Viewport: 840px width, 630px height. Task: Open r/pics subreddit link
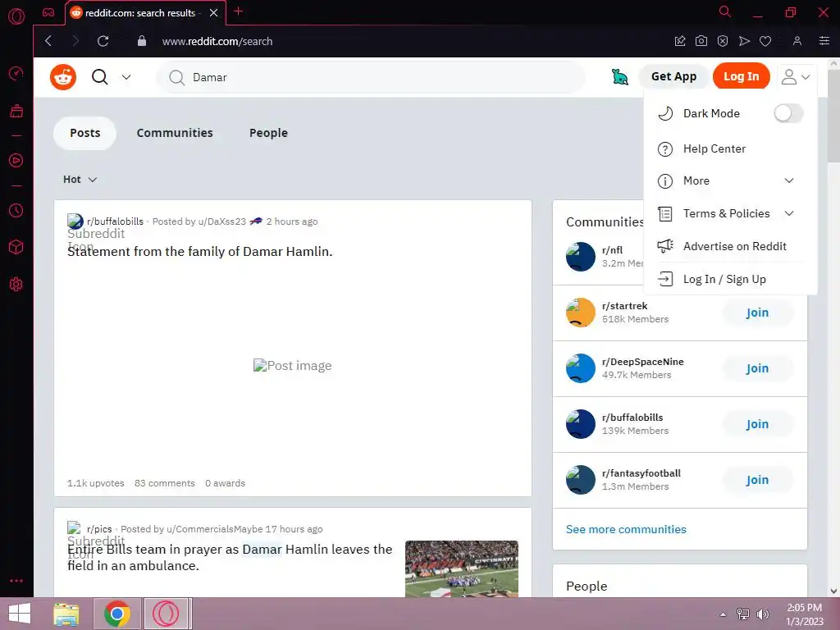99,529
